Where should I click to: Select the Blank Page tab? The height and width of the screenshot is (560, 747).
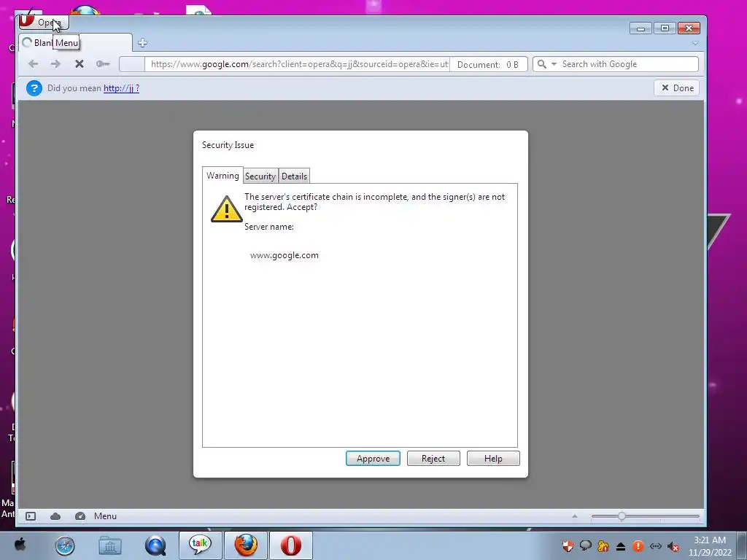click(x=75, y=43)
